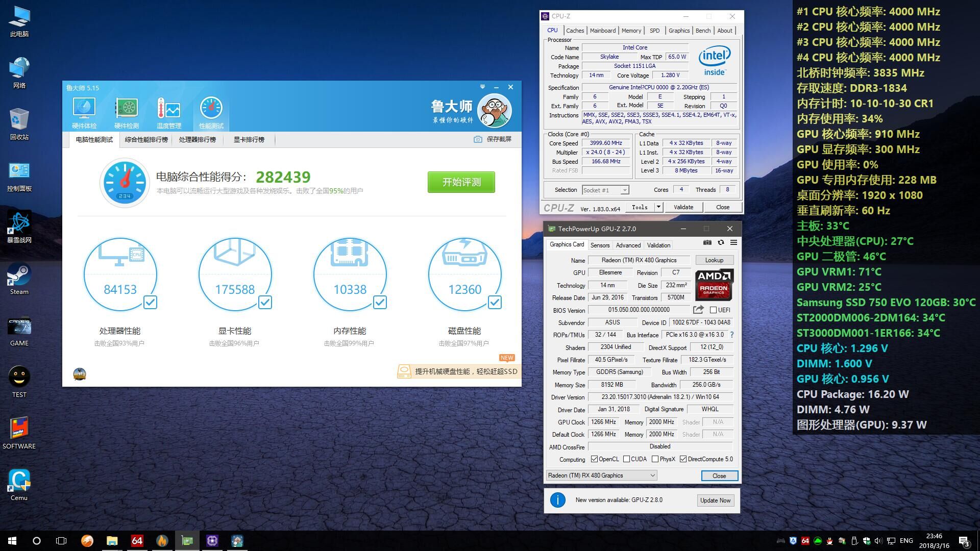Click the PCIe bus interface question mark

pyautogui.click(x=732, y=335)
